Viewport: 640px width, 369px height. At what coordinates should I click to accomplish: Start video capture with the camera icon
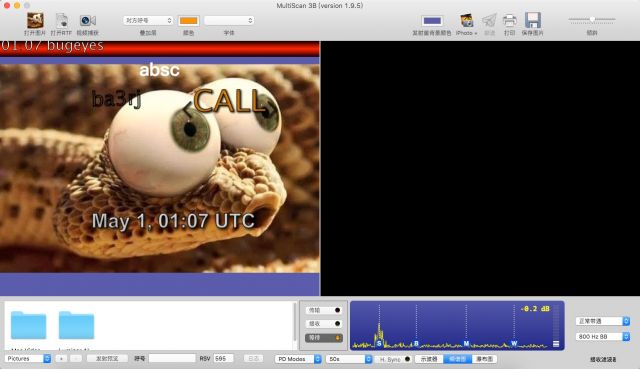(88, 20)
